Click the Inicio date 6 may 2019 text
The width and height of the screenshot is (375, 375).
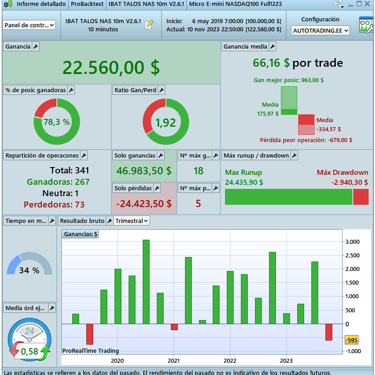(224, 21)
